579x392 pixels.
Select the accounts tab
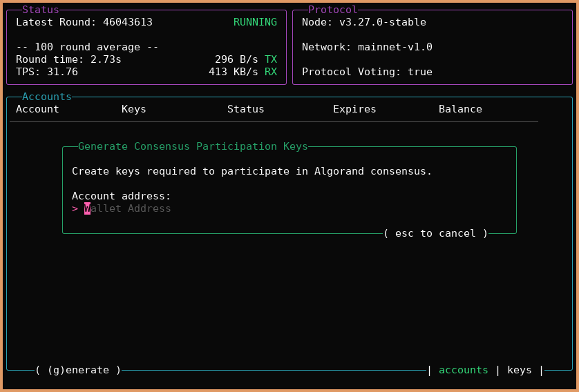pyautogui.click(x=463, y=370)
